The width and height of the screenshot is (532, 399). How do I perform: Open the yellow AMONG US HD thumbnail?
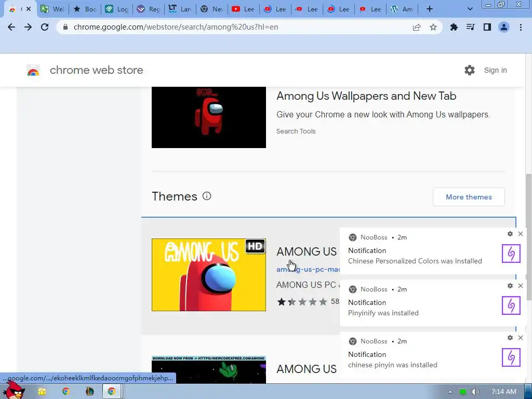coord(209,274)
